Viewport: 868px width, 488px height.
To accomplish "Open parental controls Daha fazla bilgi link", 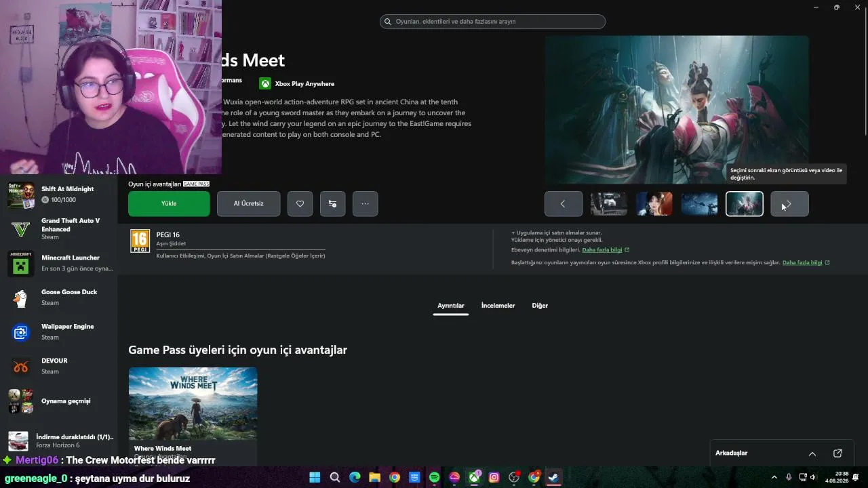I will (x=606, y=250).
